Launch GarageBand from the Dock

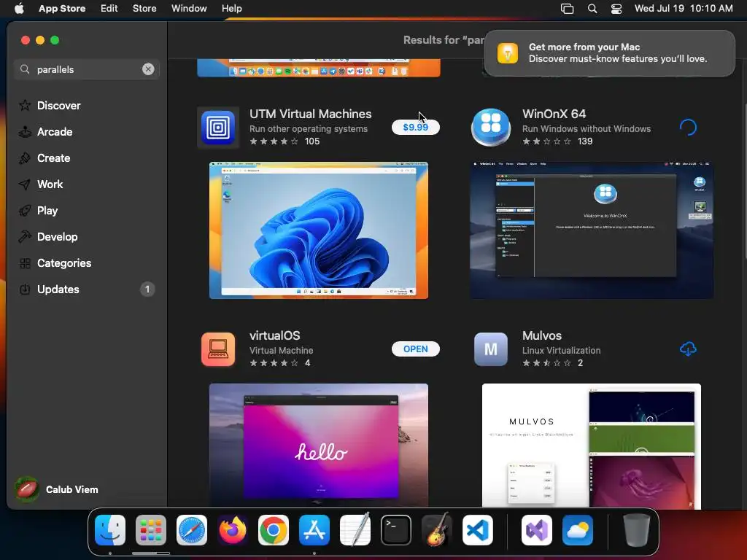point(437,529)
